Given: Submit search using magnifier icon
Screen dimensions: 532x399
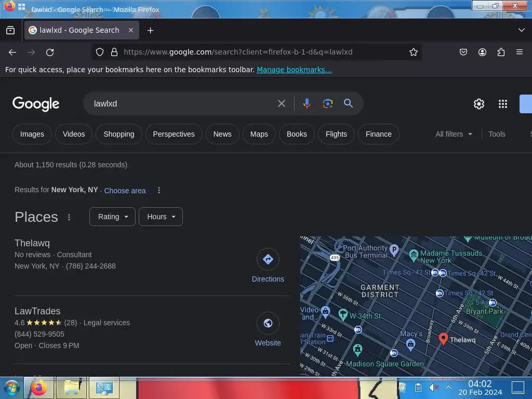Looking at the screenshot, I should pos(348,103).
